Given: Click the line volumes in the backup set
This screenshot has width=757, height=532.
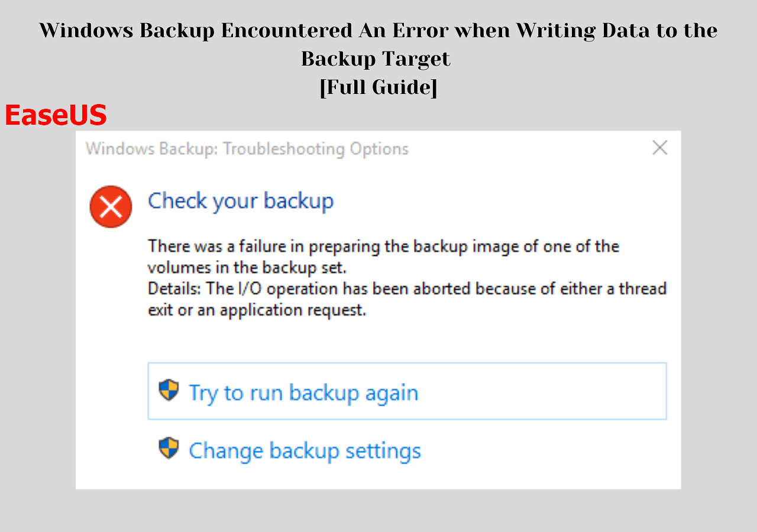Looking at the screenshot, I should point(247,267).
